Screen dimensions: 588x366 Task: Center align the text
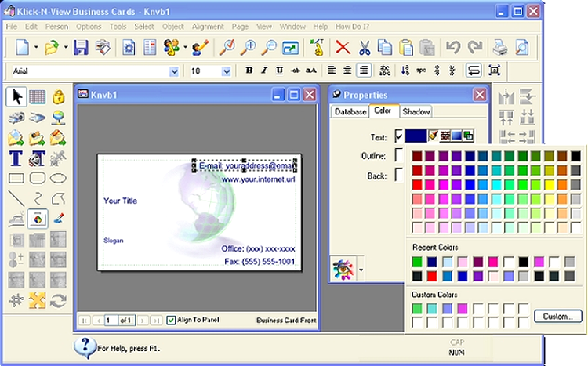pyautogui.click(x=347, y=71)
